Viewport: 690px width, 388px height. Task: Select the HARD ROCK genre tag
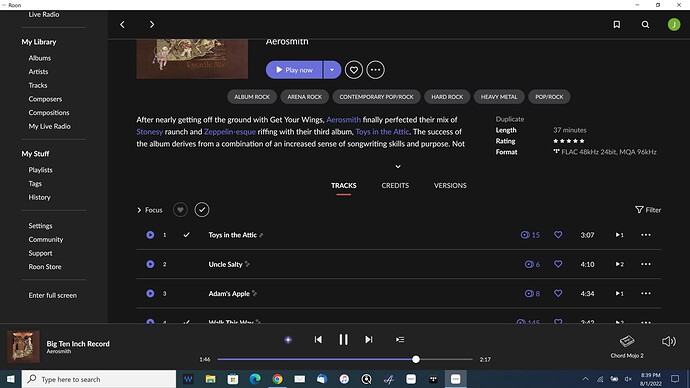coord(447,97)
